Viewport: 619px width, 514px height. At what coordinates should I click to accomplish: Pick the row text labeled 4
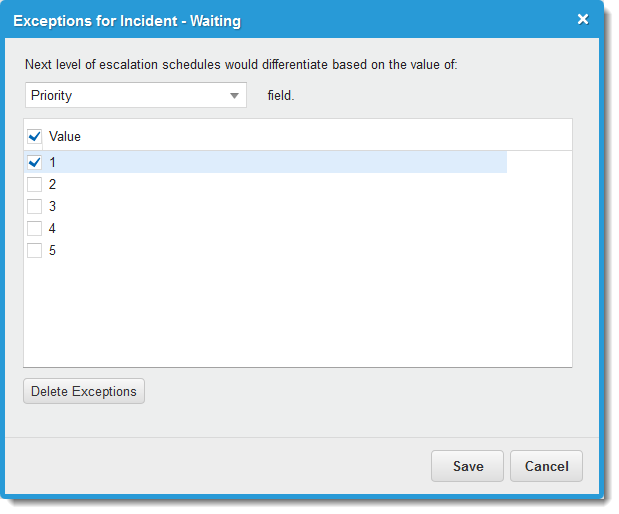53,228
